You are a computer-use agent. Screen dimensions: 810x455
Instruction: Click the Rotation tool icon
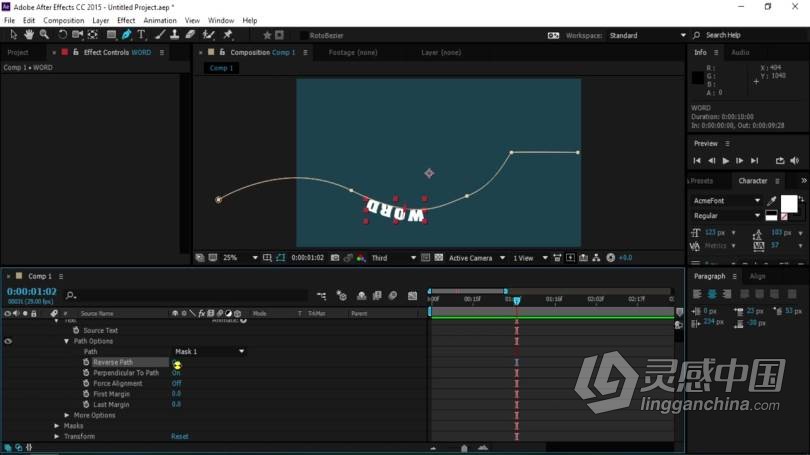point(62,35)
